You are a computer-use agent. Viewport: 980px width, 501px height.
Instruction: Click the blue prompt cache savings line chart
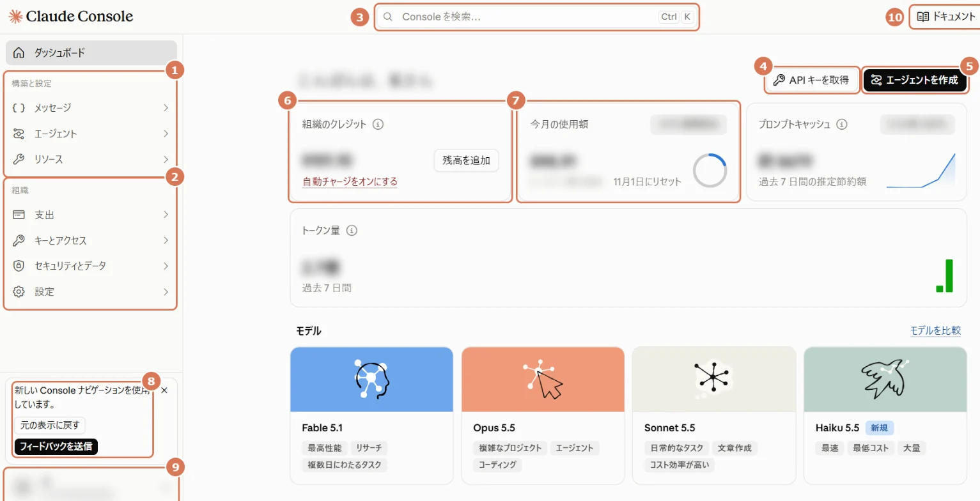(x=921, y=171)
